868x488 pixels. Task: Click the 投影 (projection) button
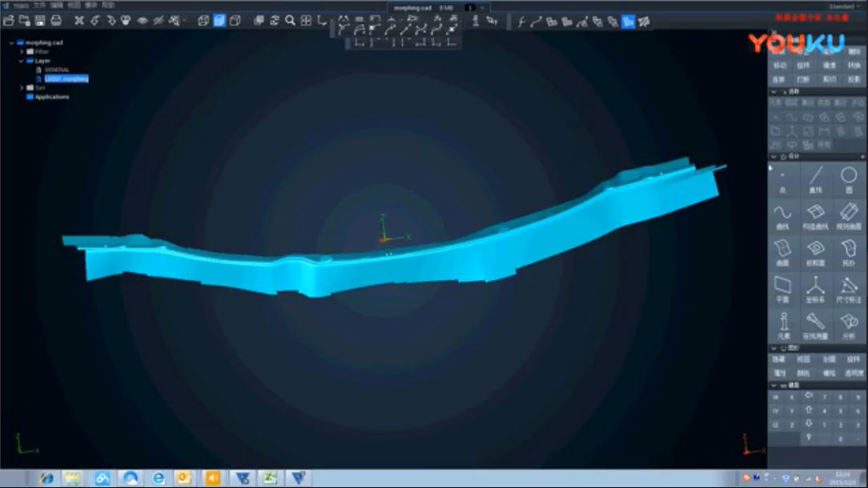pos(854,79)
